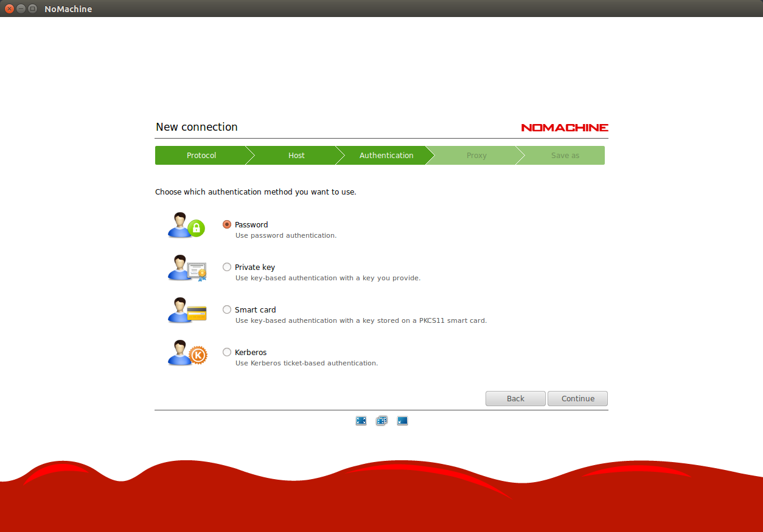Select the Password radio button
Image resolution: width=763 pixels, height=532 pixels.
pos(227,224)
